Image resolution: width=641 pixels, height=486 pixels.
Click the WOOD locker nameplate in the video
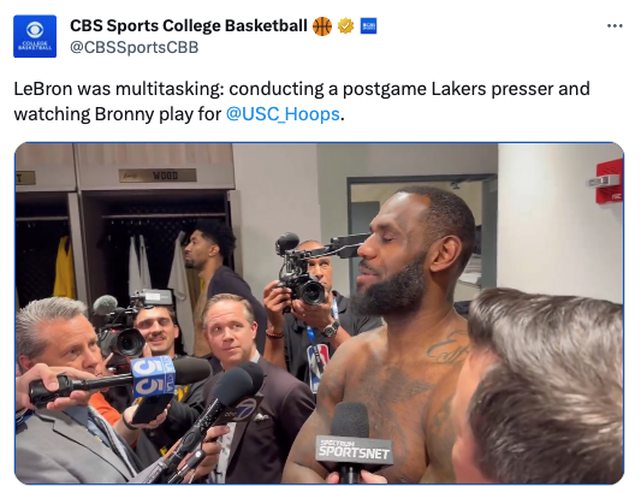(x=166, y=175)
